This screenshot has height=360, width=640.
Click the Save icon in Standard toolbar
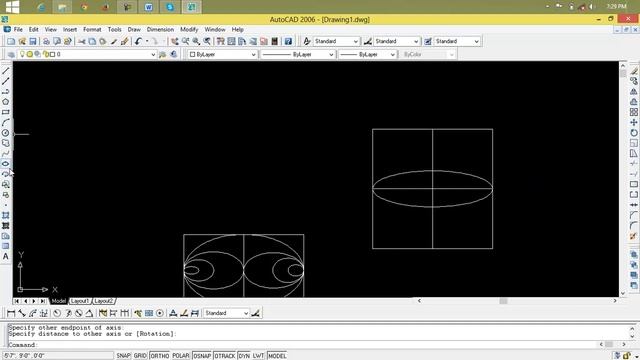[33, 41]
